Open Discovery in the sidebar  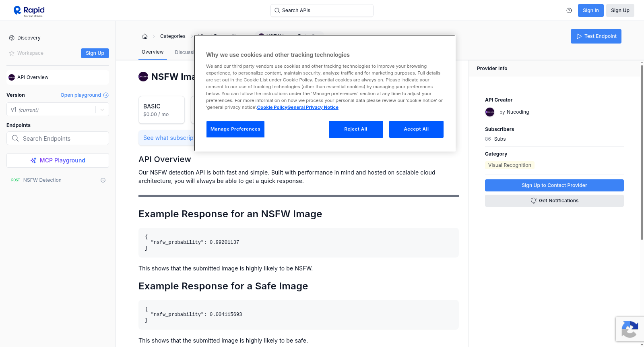pyautogui.click(x=29, y=38)
